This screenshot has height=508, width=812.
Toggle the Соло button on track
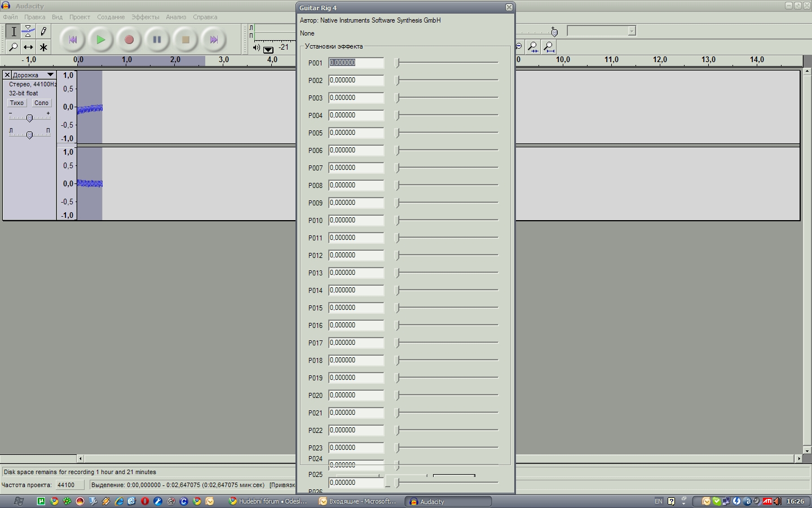click(41, 103)
